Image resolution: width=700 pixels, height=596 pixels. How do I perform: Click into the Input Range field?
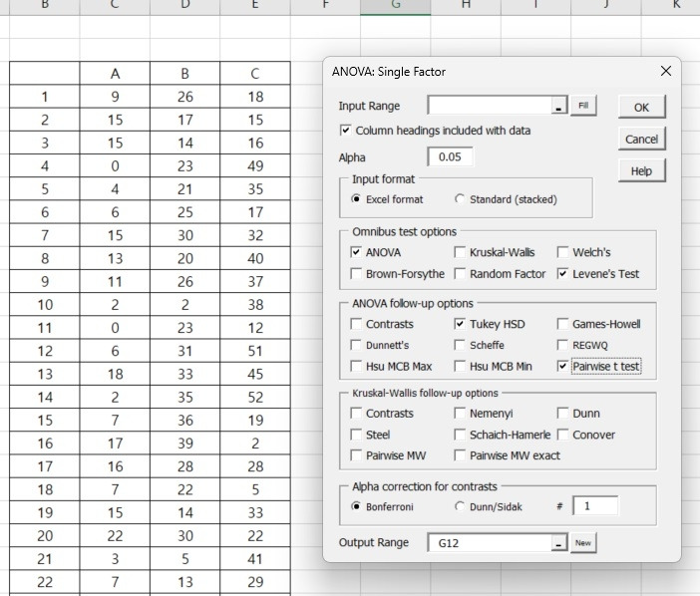click(490, 106)
